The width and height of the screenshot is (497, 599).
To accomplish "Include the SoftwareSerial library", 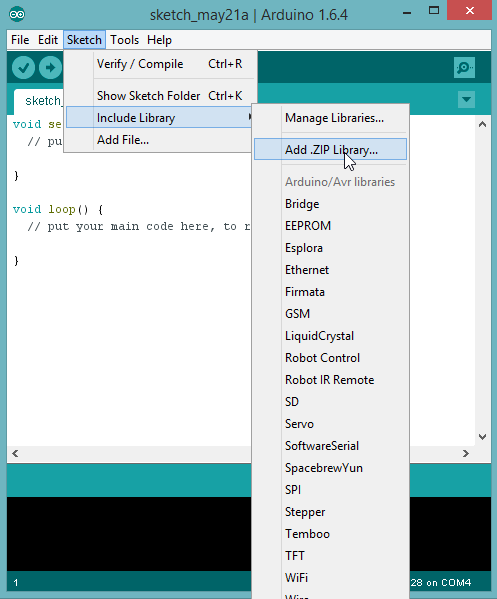I will pyautogui.click(x=330, y=446).
